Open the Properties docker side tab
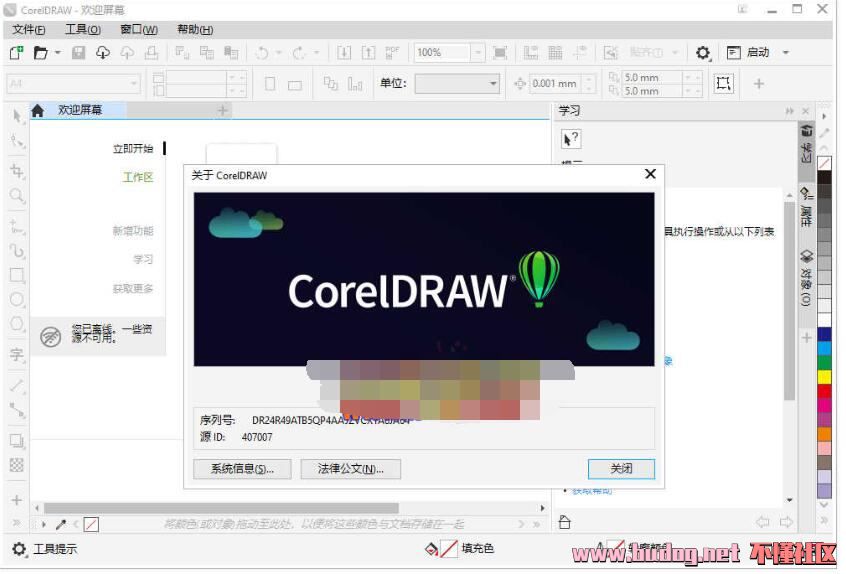846x574 pixels. point(806,207)
